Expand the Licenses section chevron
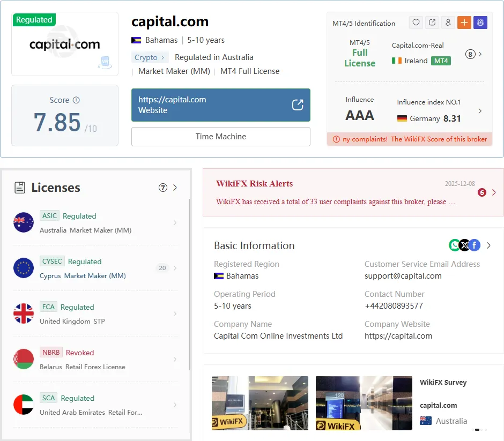This screenshot has height=441, width=504. tap(175, 188)
